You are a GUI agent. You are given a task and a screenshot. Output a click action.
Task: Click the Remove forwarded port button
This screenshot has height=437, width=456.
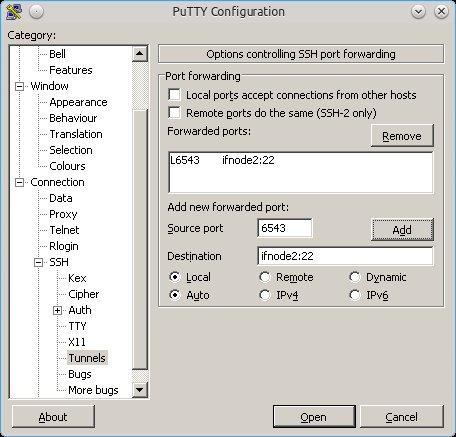coord(402,136)
